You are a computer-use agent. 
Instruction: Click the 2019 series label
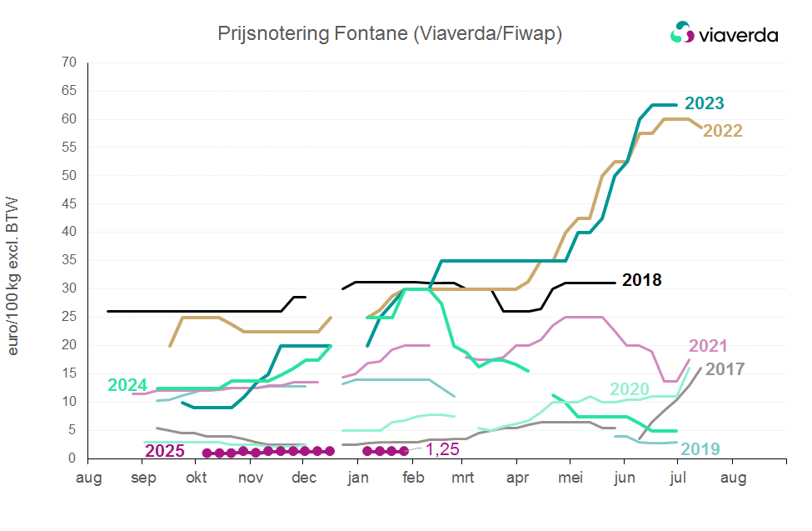pos(700,449)
